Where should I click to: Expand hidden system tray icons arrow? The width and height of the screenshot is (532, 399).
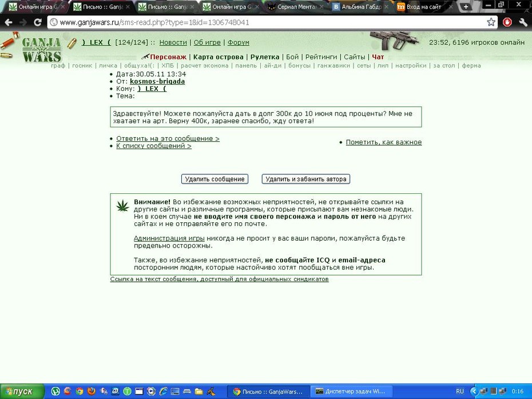click(474, 391)
